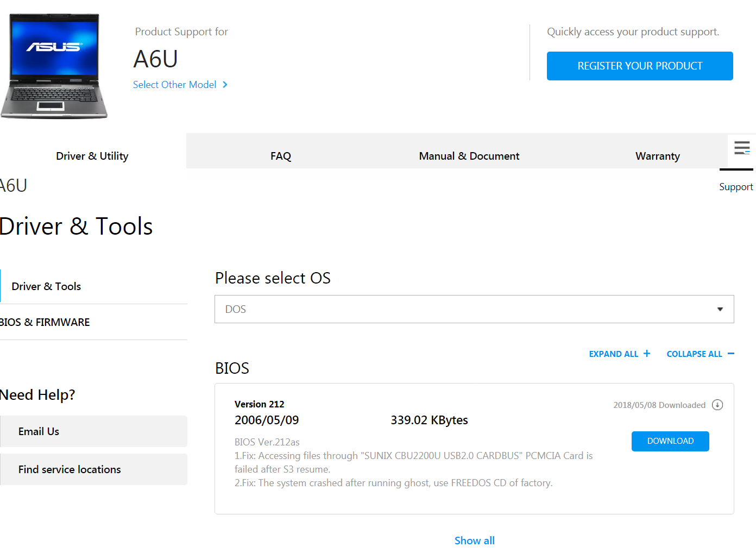756x553 pixels.
Task: Click the Show all link
Action: pyautogui.click(x=475, y=541)
